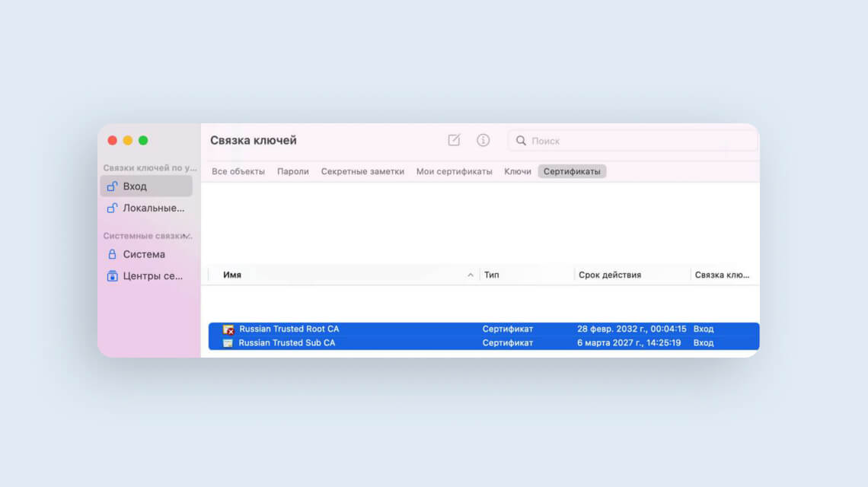Click the lock icon beside Система
This screenshot has height=487, width=868.
coord(113,254)
